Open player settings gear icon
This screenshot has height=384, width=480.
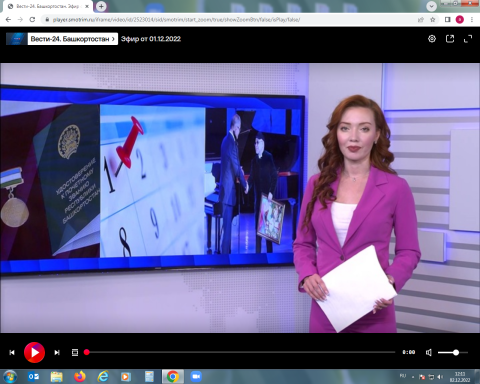click(432, 39)
